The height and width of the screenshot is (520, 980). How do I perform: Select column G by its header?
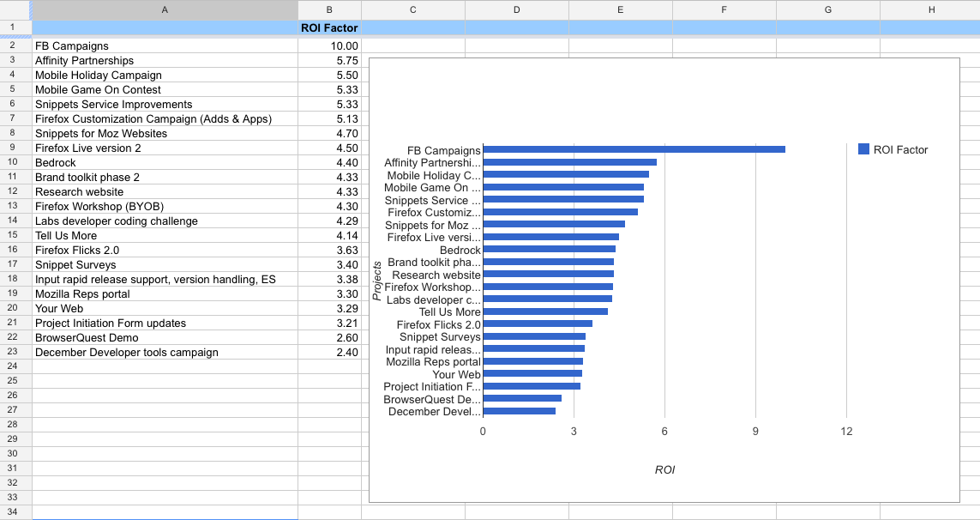[828, 10]
